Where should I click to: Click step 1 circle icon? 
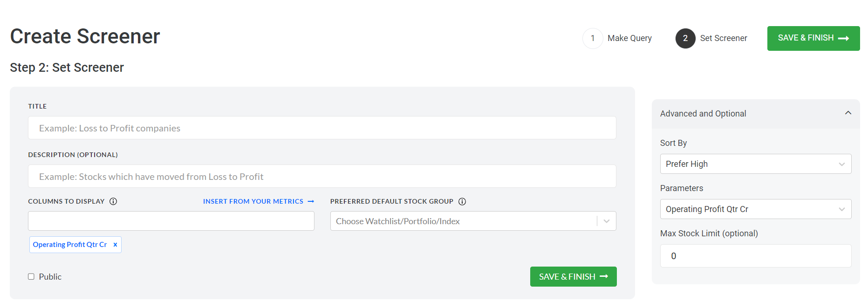pos(593,38)
